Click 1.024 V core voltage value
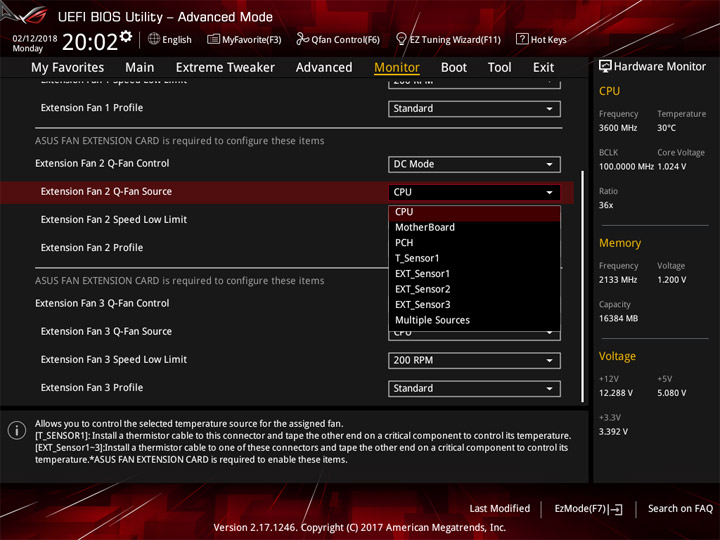 pos(672,167)
